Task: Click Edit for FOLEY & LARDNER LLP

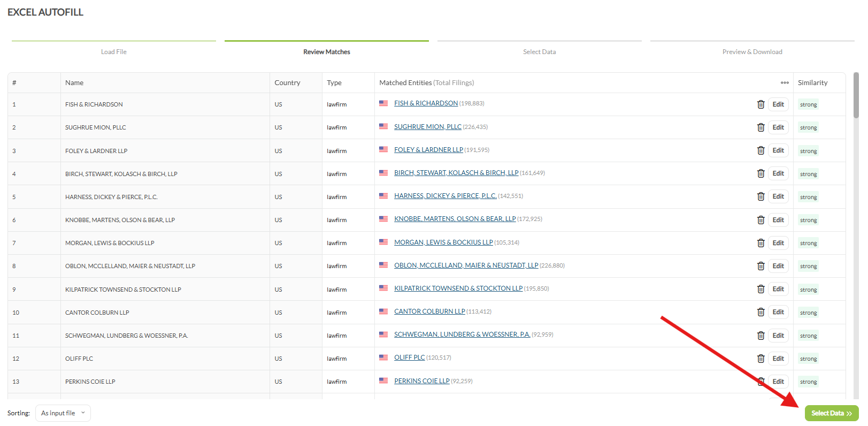Action: point(778,150)
